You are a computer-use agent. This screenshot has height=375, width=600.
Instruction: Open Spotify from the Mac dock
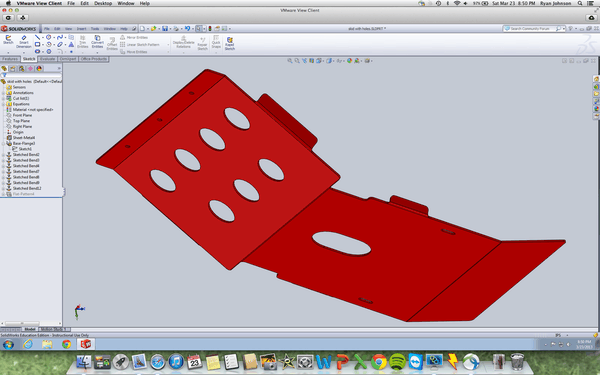[397, 361]
